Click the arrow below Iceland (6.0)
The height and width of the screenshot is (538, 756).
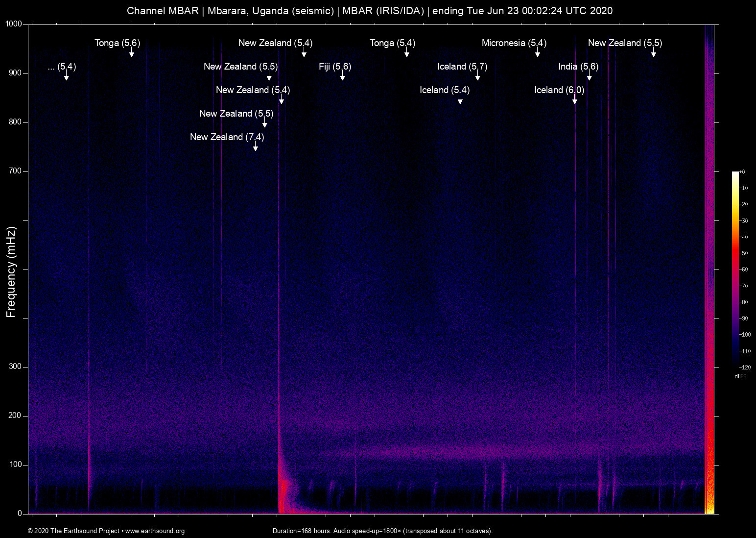pos(574,100)
